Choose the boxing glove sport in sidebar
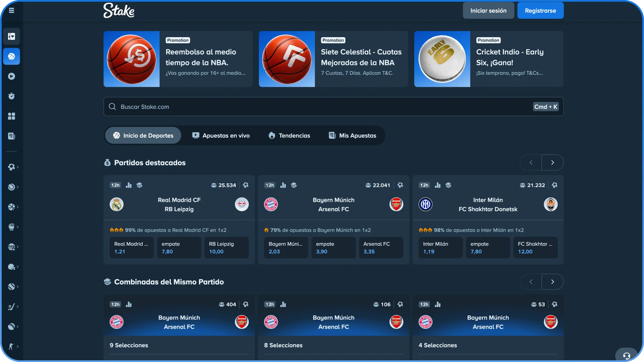 tap(11, 227)
